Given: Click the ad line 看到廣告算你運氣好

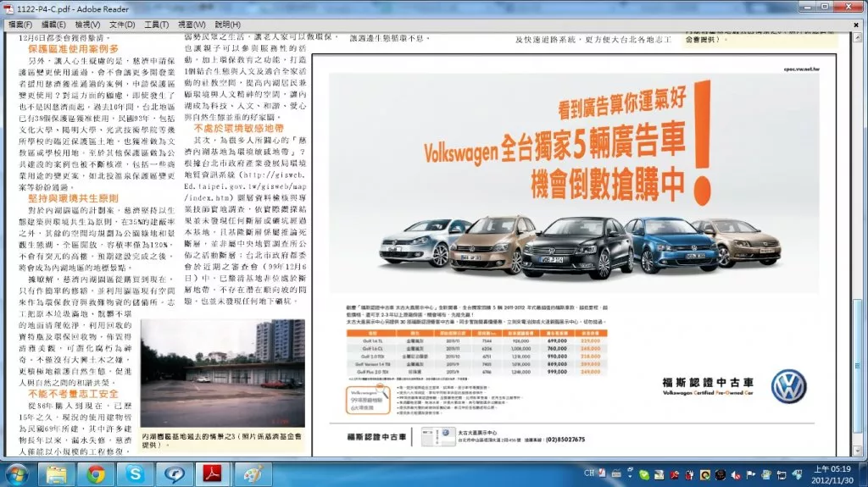Looking at the screenshot, I should (621, 103).
